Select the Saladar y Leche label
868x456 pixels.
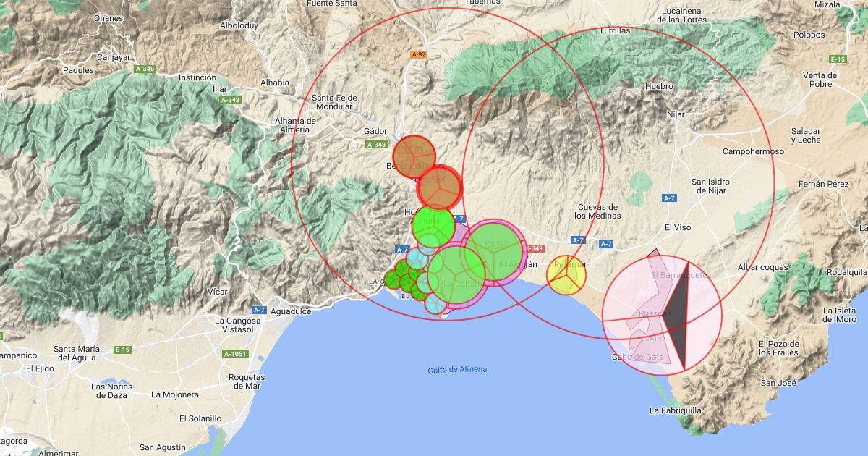(806, 135)
